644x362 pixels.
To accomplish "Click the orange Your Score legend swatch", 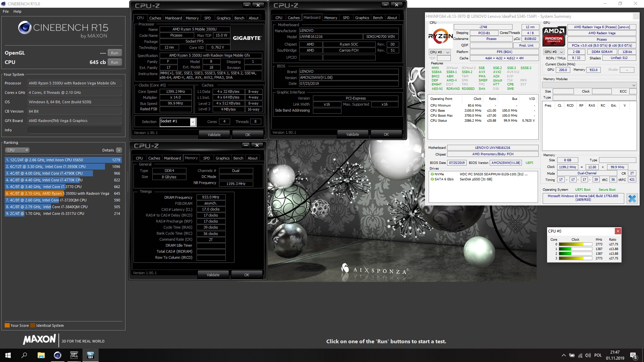I will [x=7, y=325].
